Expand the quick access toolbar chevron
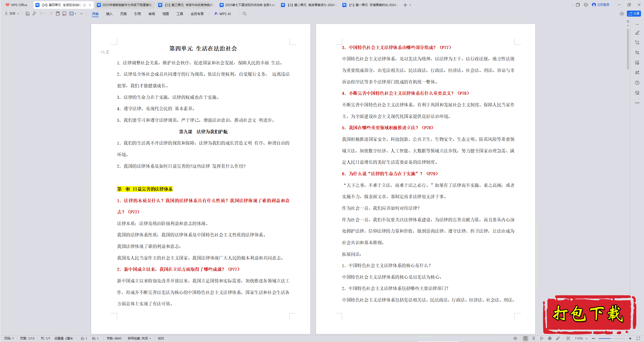 [82, 14]
